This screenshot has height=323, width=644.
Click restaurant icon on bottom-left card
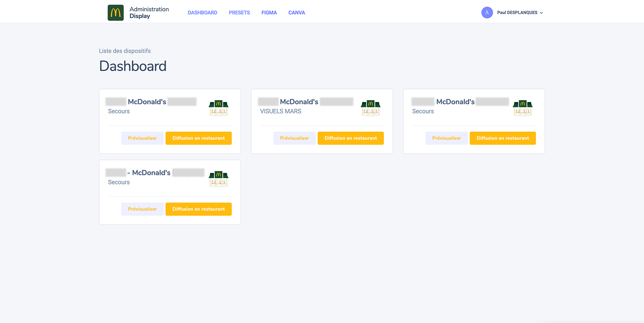point(218,179)
